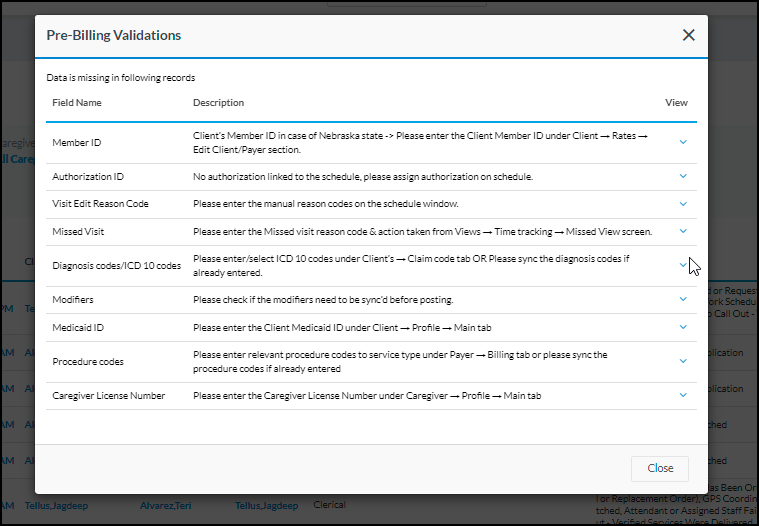Screen dimensions: 759x526
Task: Click the Medicaid ID field name label
Action: pos(79,327)
